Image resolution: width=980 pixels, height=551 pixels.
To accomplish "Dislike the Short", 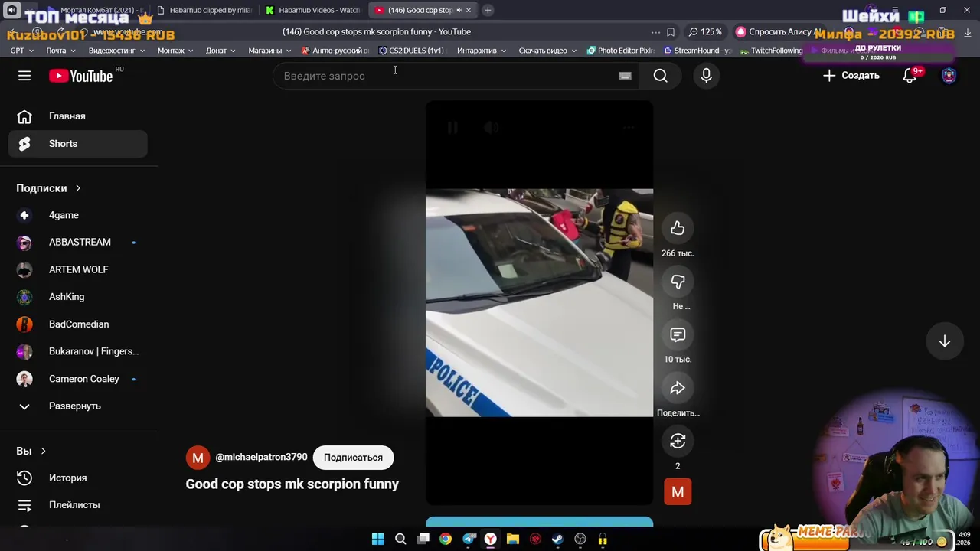I will click(678, 282).
